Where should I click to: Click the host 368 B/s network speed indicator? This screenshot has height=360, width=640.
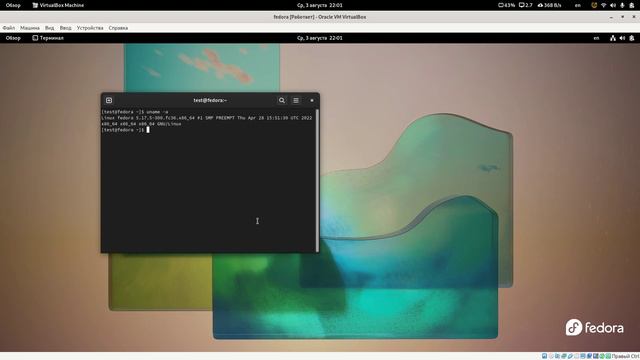tap(549, 5)
